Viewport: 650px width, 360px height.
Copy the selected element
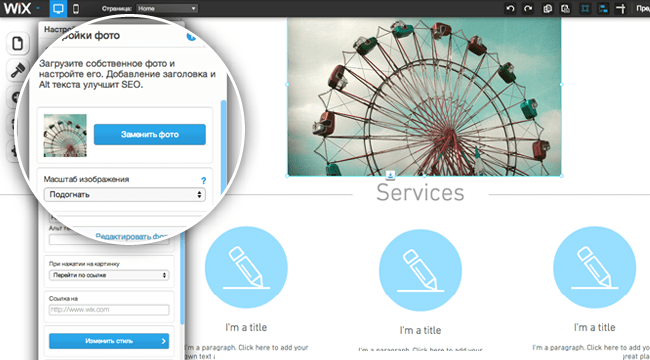548,9
